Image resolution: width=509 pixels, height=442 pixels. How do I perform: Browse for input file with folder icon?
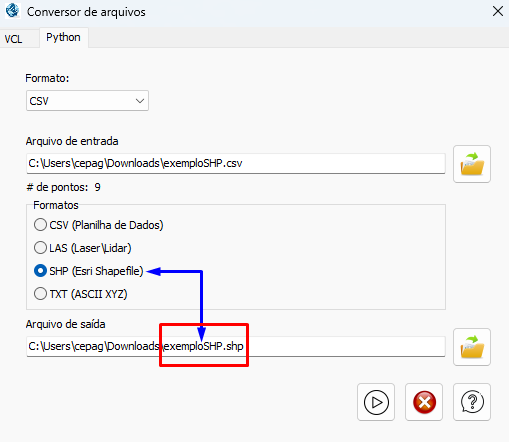pos(472,164)
